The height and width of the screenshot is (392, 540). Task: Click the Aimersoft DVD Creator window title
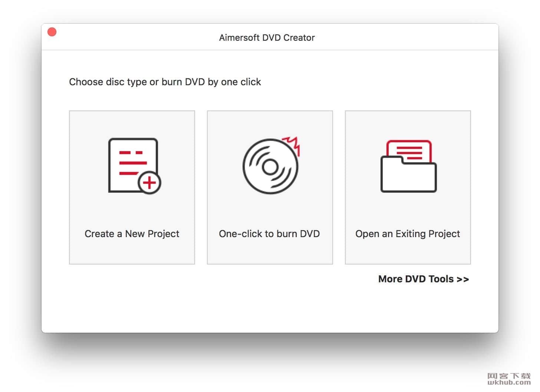[x=267, y=37]
